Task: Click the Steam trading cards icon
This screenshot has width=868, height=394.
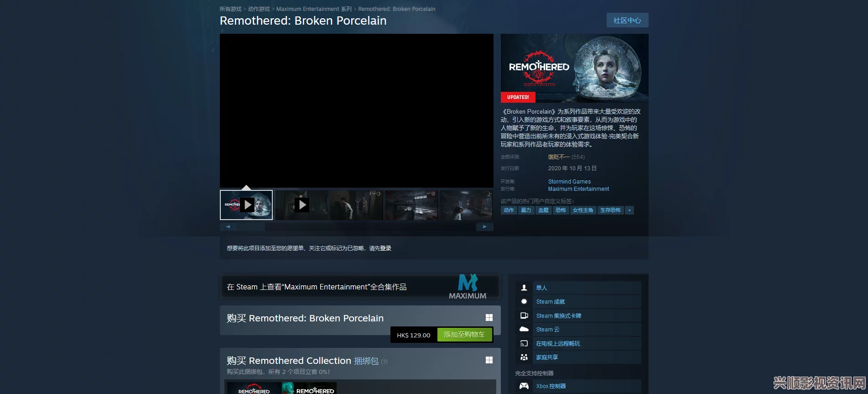Action: [x=524, y=315]
